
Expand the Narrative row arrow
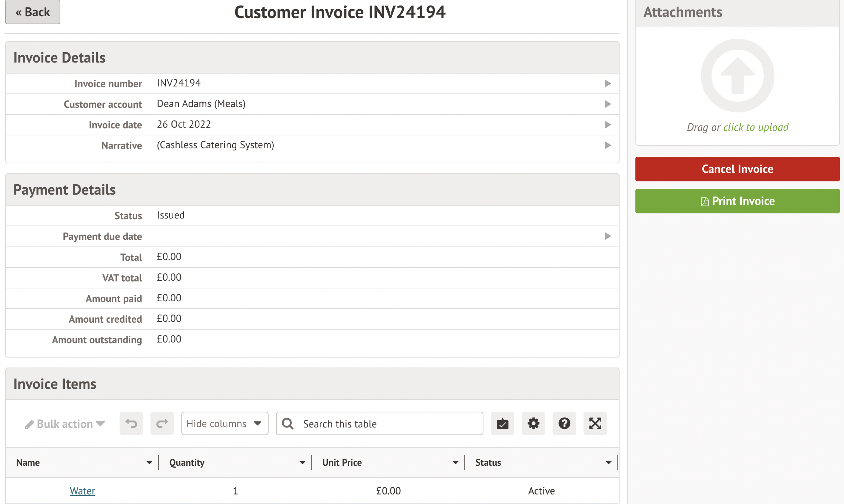(607, 145)
